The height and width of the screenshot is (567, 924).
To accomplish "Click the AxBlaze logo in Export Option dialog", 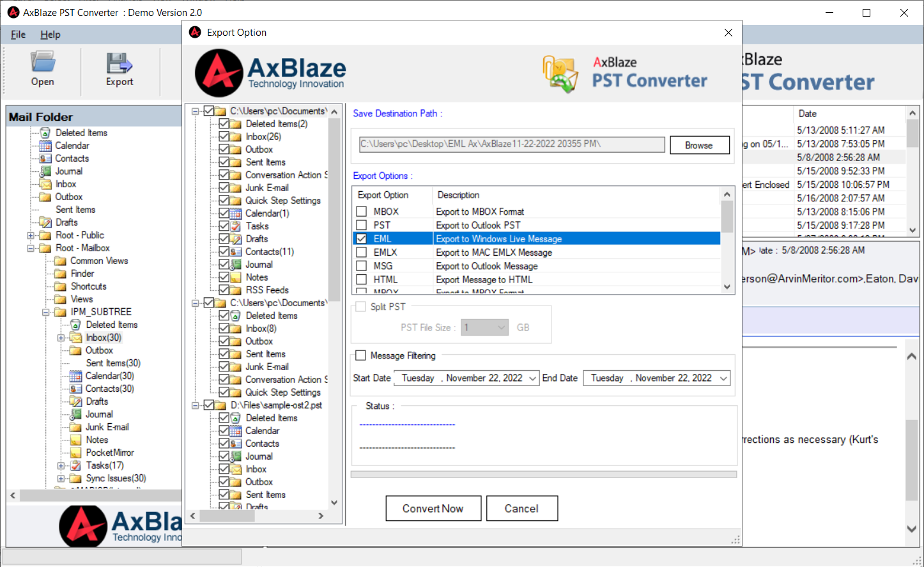I will [x=270, y=74].
